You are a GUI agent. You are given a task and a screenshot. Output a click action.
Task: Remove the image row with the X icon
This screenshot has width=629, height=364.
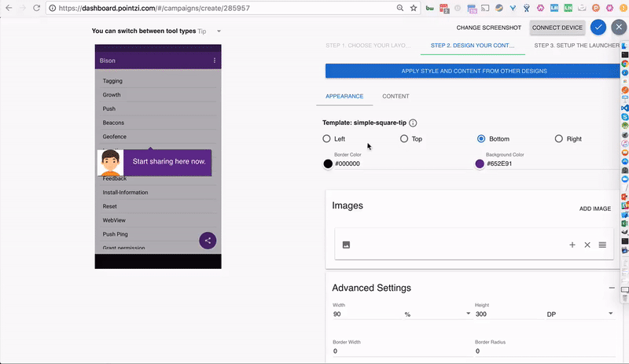pyautogui.click(x=587, y=245)
